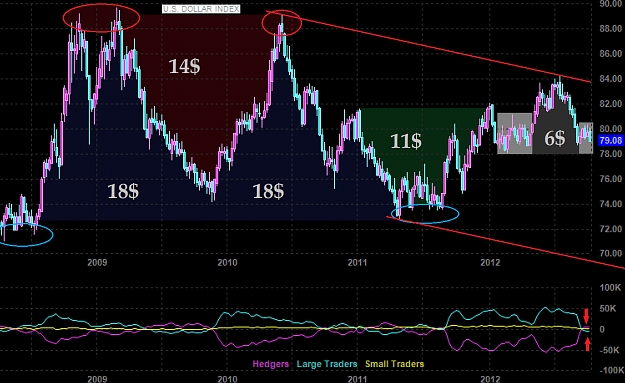Click the 86.00 price axis label
The image size is (625, 383).
coord(611,54)
